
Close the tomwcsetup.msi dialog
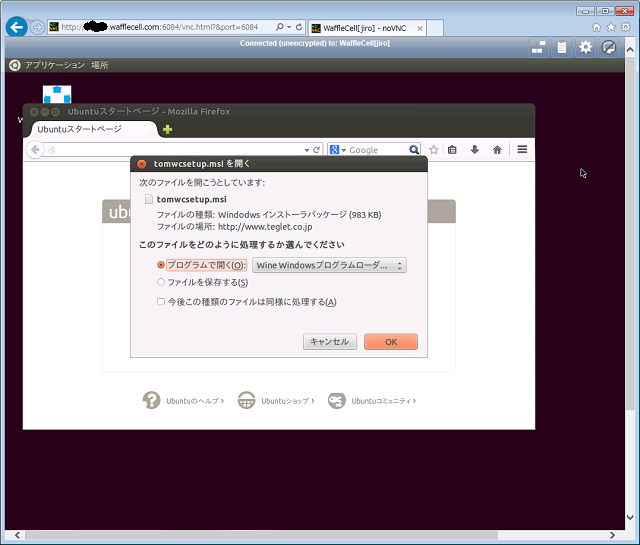point(142,164)
